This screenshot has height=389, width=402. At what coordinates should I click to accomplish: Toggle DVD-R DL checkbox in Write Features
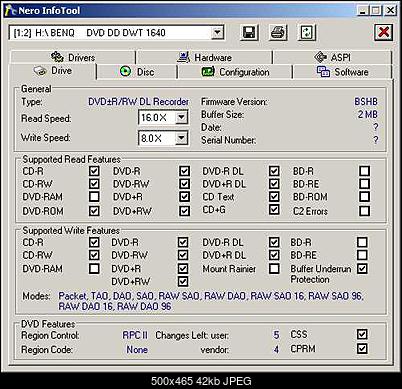(x=274, y=242)
